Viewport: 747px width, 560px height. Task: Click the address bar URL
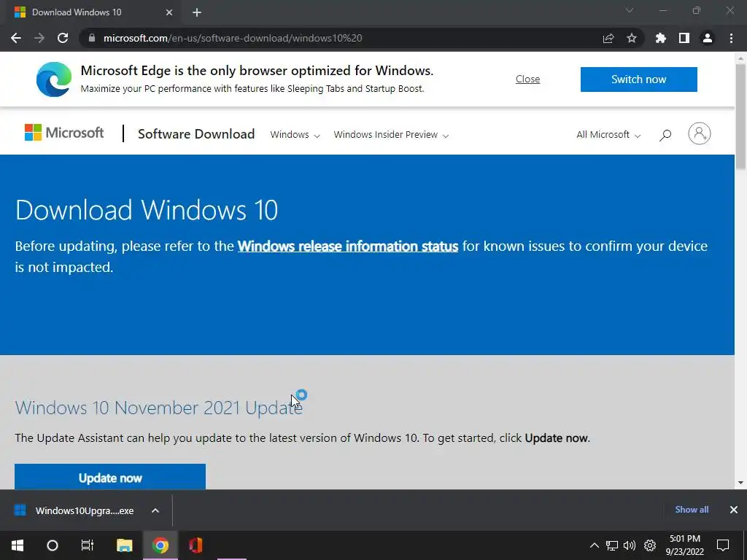click(x=233, y=38)
